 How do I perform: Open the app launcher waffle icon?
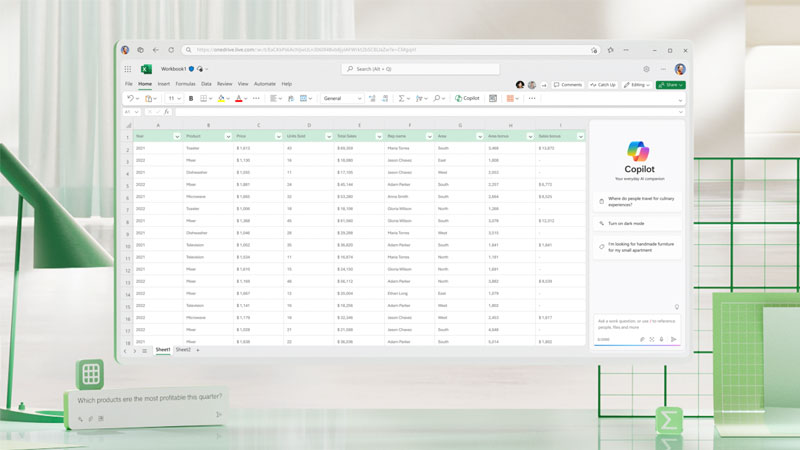coord(128,69)
